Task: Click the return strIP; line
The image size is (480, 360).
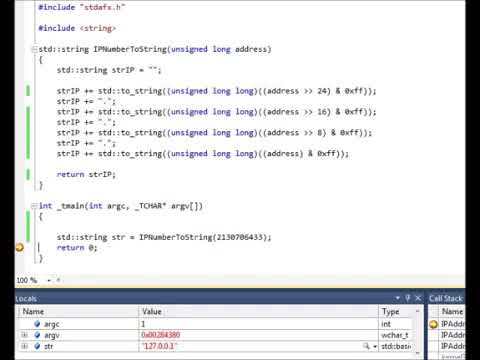Action: coord(86,174)
